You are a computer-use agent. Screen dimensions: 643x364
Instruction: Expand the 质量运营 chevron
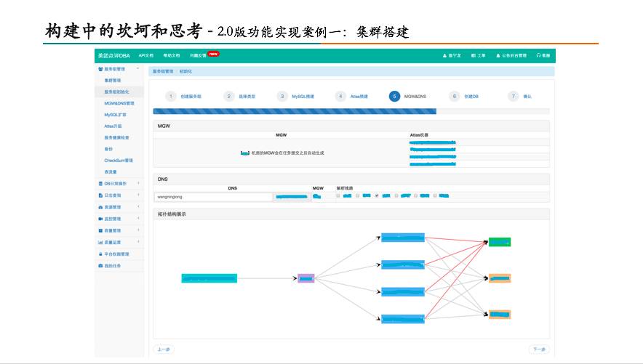pos(139,242)
